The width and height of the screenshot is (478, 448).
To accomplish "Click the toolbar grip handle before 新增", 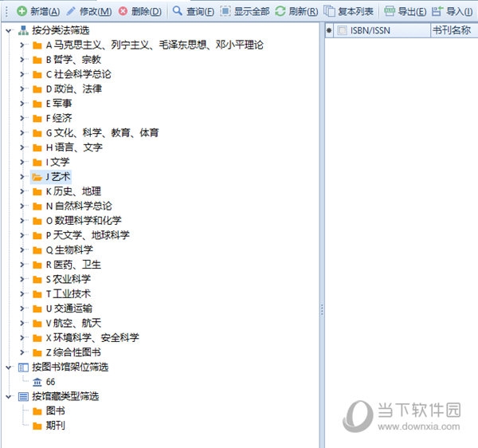I will point(6,12).
